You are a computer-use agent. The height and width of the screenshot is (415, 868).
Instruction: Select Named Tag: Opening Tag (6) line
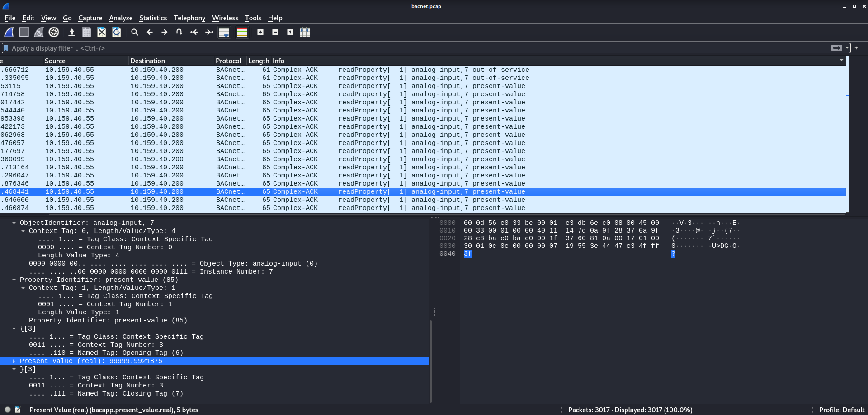(x=106, y=353)
